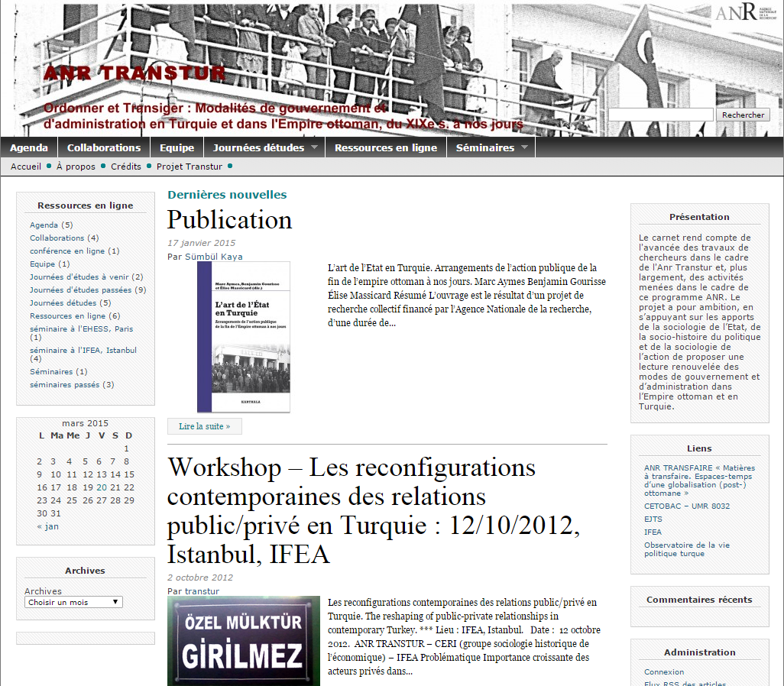Image resolution: width=784 pixels, height=686 pixels.
Task: Click ÖZEL MÜLKTÜR GİRİLMEZ image thumbnail
Action: (x=244, y=641)
